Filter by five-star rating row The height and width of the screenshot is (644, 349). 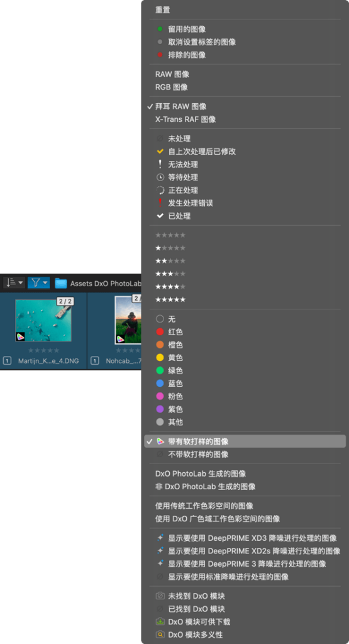(170, 299)
